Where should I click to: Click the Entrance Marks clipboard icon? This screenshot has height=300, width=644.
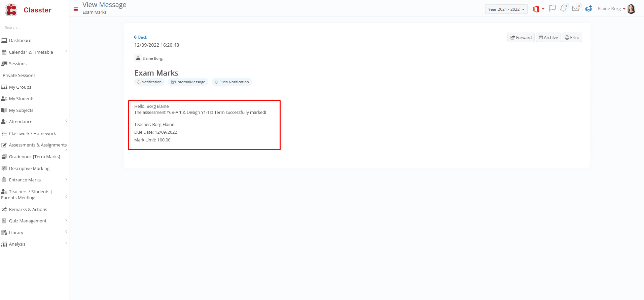4,180
